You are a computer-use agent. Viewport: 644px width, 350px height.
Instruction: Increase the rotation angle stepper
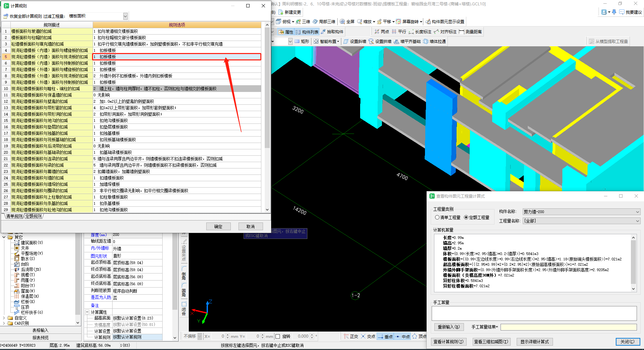[312, 335]
